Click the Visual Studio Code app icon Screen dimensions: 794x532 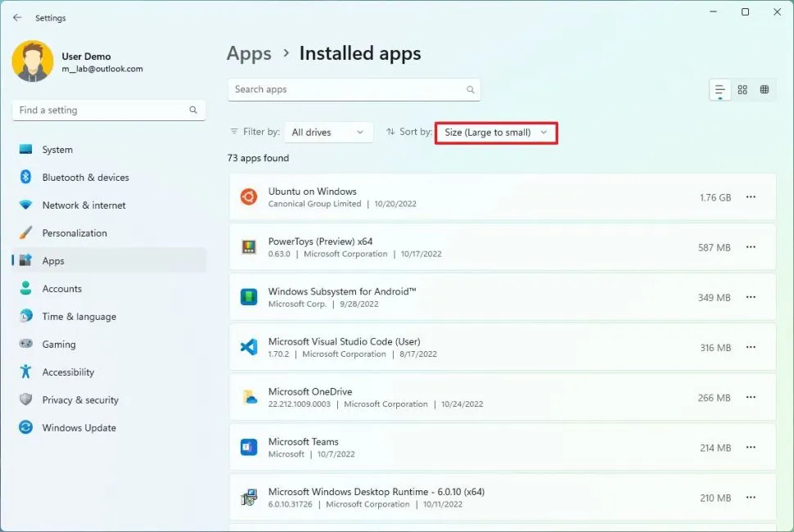coord(249,347)
